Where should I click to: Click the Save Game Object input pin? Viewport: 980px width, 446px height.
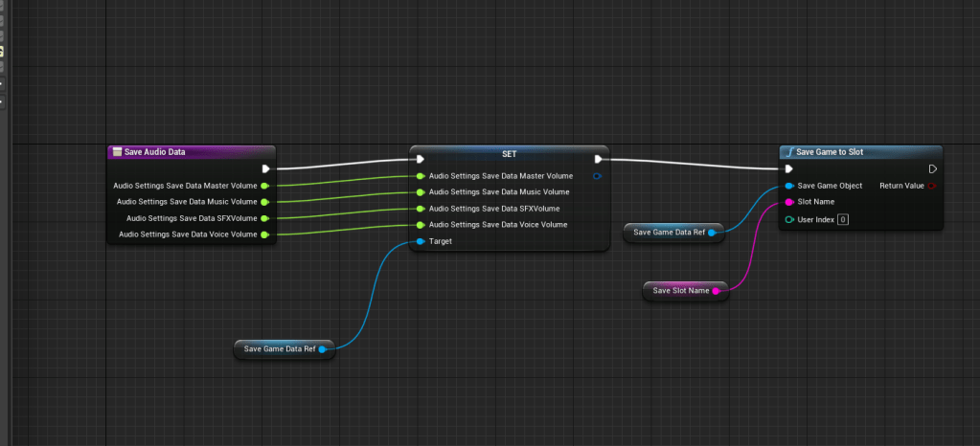[788, 186]
